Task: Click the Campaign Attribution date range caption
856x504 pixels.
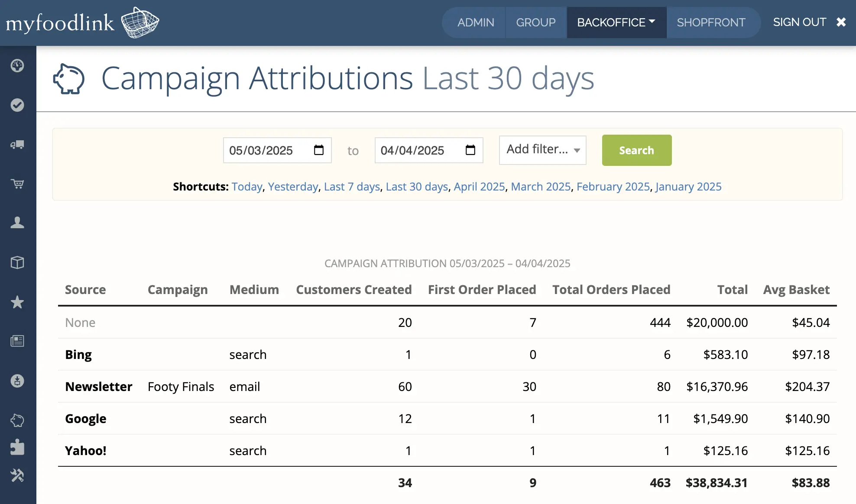Action: pos(447,263)
